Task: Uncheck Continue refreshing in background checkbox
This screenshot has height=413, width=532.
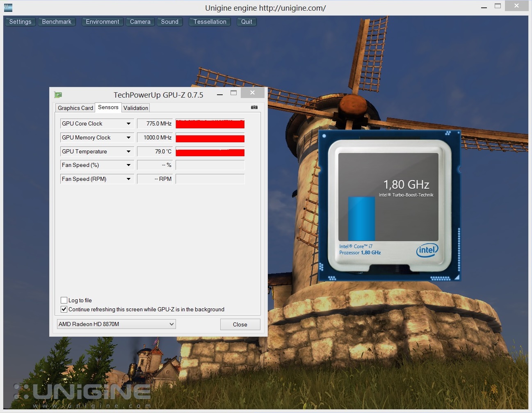Action: [64, 309]
